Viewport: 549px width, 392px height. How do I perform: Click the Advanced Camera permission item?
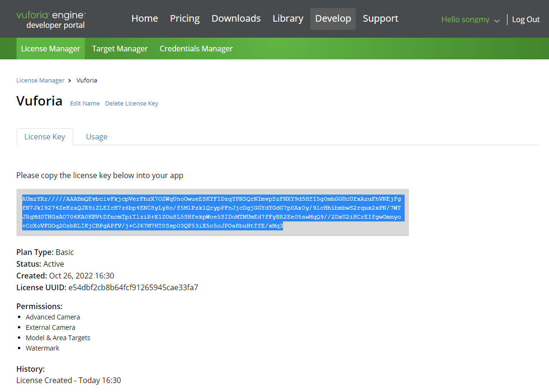tap(53, 317)
